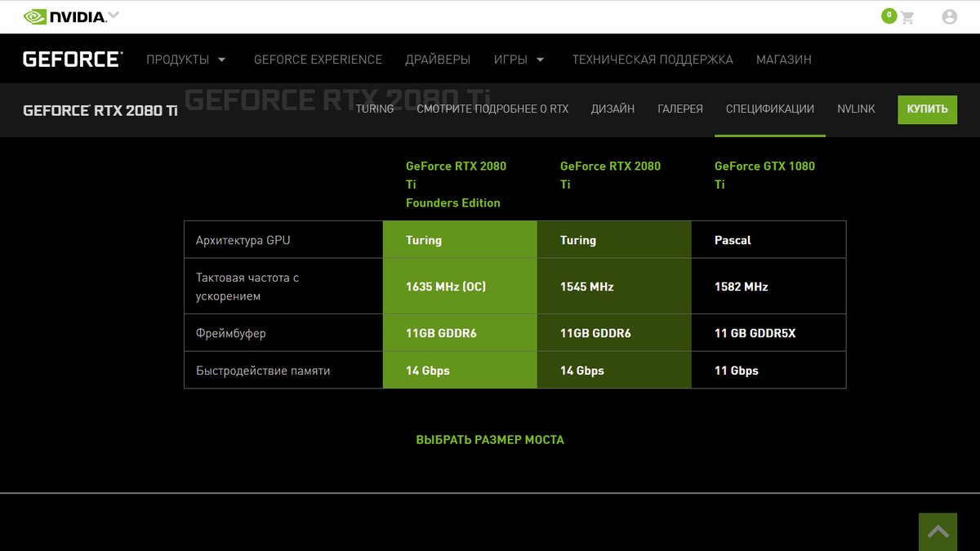Click the Фреймбуфер row label

coord(231,333)
